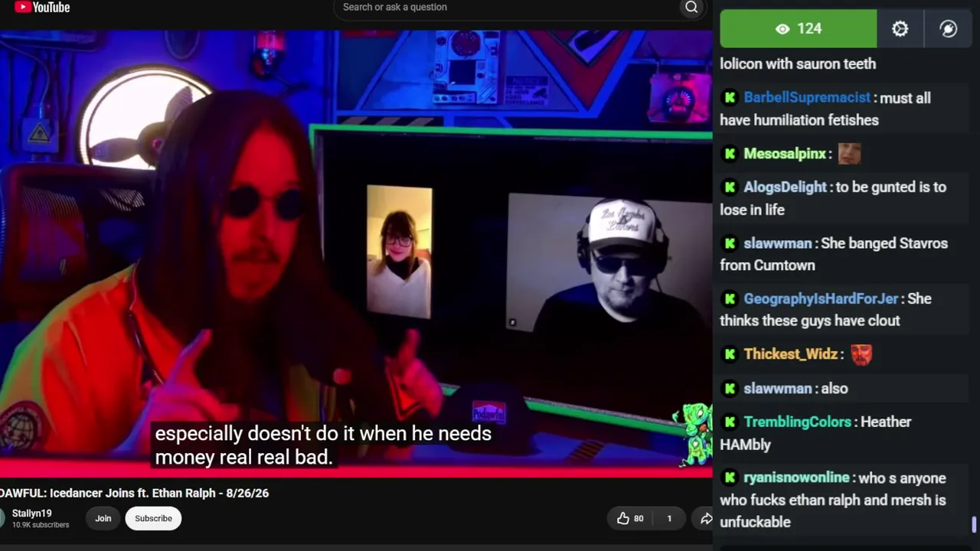Viewport: 980px width, 551px height.
Task: Click the viewer count eye button
Action: 799,29
